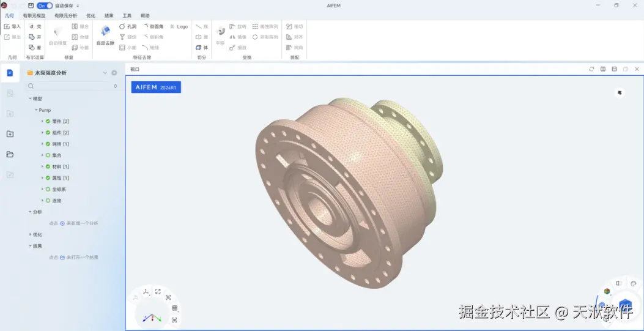This screenshot has height=331, width=644.
Task: Select the 并 boolean union tool
Action: pyautogui.click(x=35, y=37)
